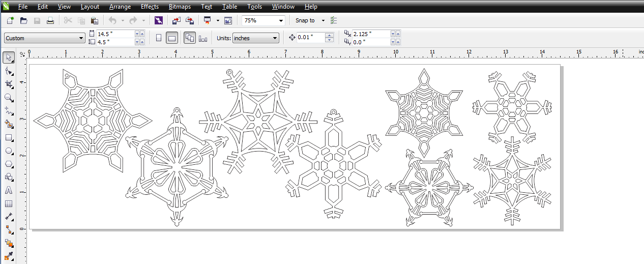The height and width of the screenshot is (264, 644).
Task: Select the Table tool
Action: (9, 203)
